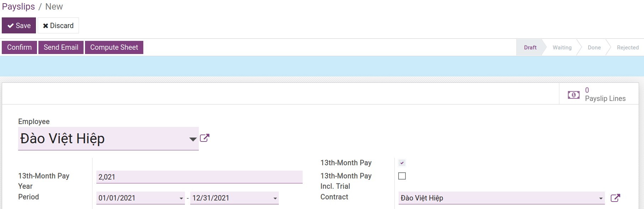The width and height of the screenshot is (644, 209).
Task: Click the 13th-Month Pay Year input field
Action: pyautogui.click(x=199, y=177)
